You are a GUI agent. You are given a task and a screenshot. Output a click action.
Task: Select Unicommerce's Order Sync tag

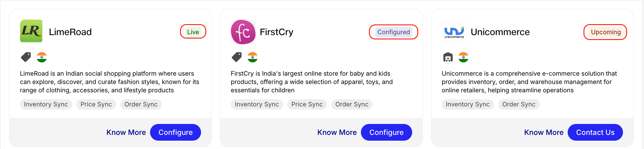click(519, 104)
